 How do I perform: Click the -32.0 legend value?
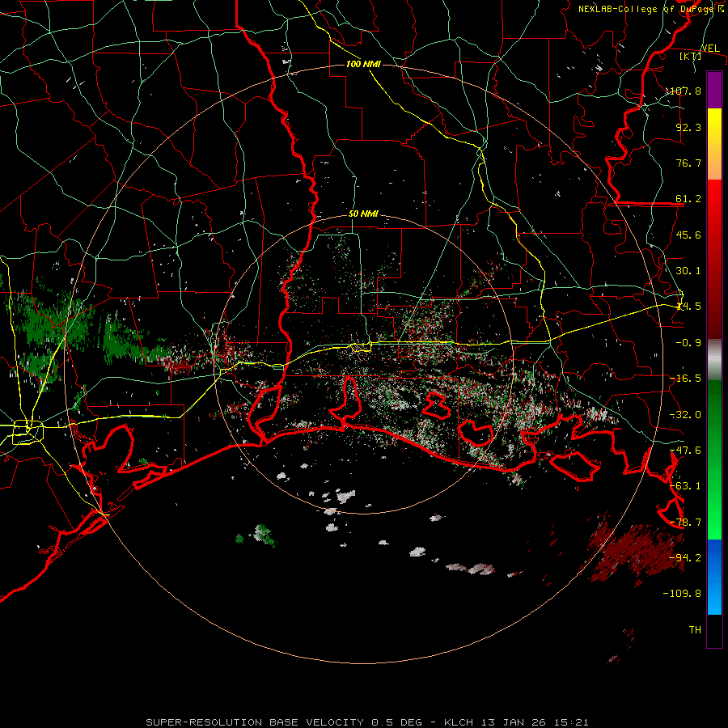[686, 415]
